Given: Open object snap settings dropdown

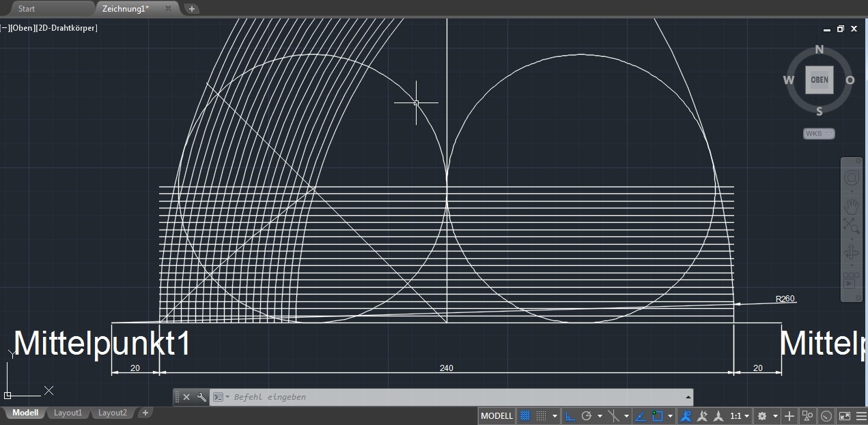Looking at the screenshot, I should tap(670, 415).
